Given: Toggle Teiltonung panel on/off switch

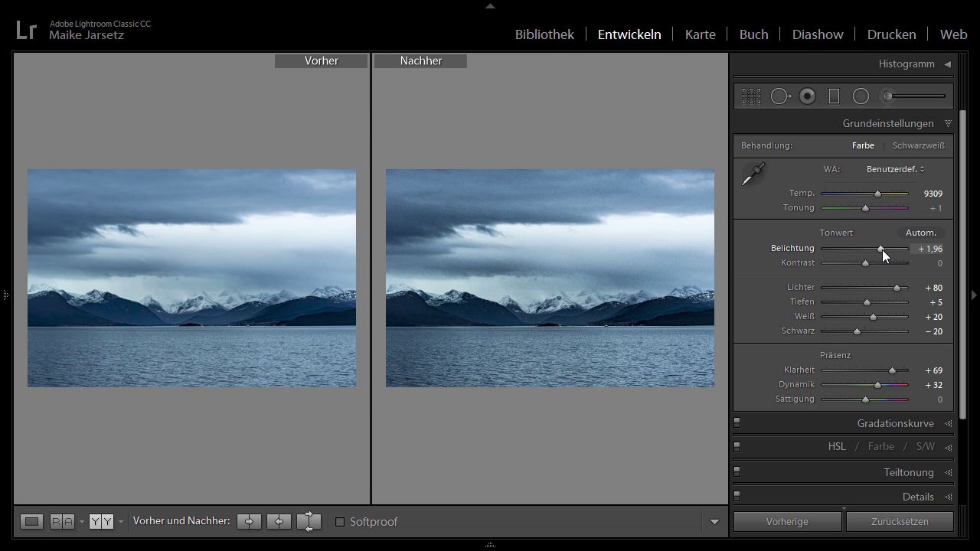Looking at the screenshot, I should click(737, 471).
